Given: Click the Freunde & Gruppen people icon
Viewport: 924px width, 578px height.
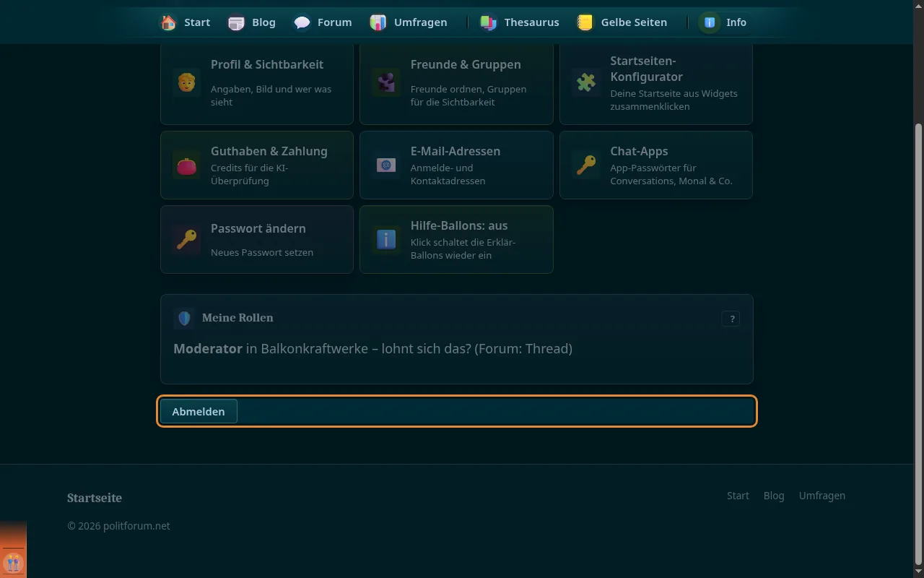Looking at the screenshot, I should [386, 82].
